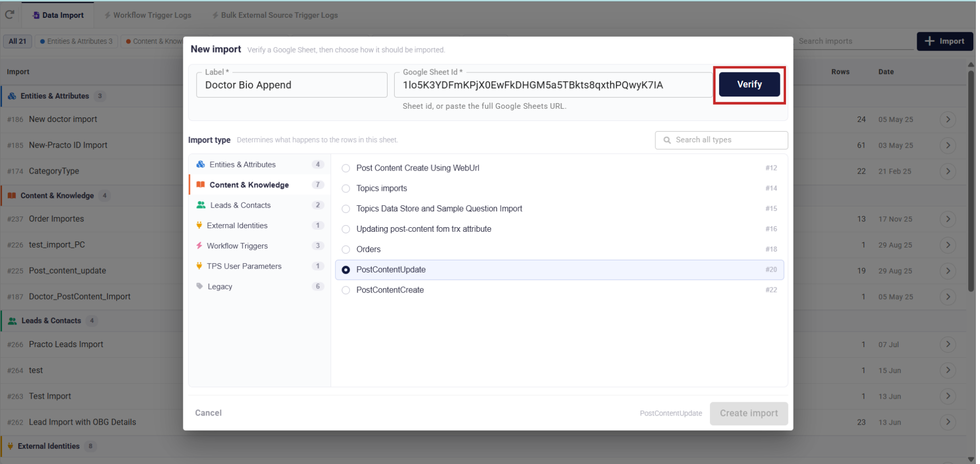Click the Workflow Triggers lightning icon
Viewport: 980px width, 464px height.
(199, 246)
